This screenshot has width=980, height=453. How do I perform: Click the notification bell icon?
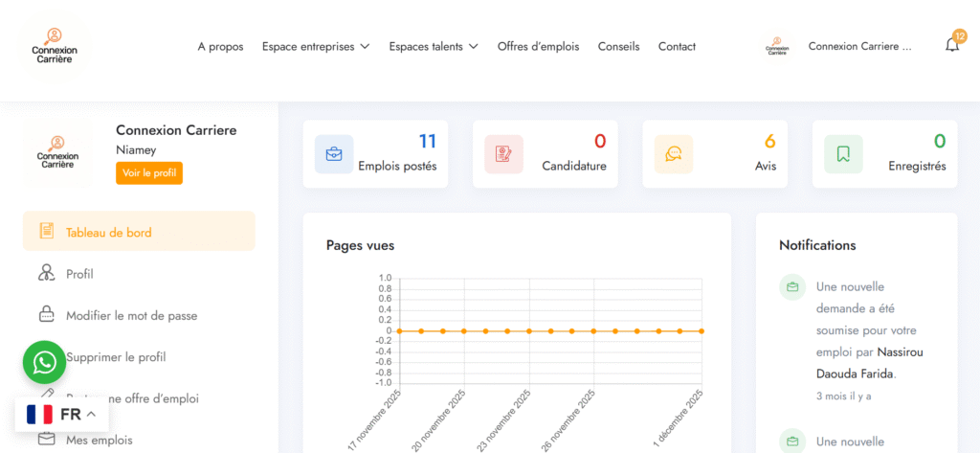(x=951, y=45)
